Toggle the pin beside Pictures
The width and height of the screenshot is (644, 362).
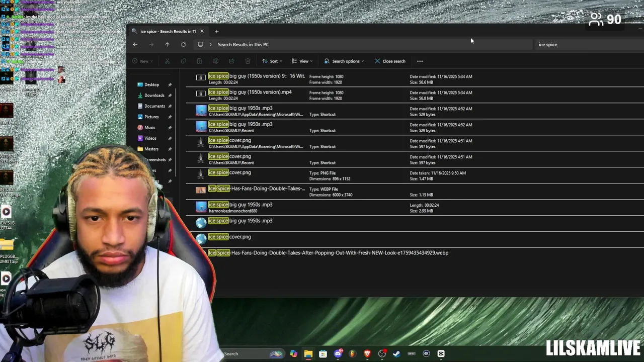coord(170,117)
